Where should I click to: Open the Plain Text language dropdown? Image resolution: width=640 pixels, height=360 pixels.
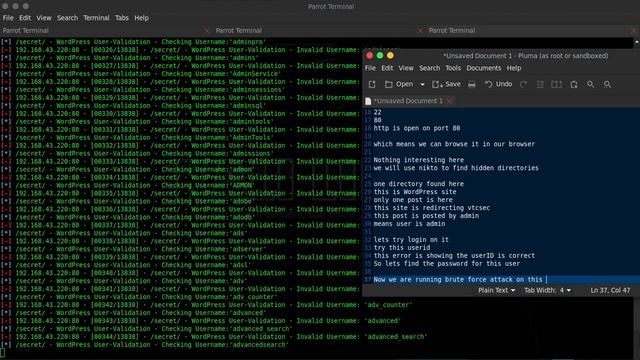[x=496, y=290]
